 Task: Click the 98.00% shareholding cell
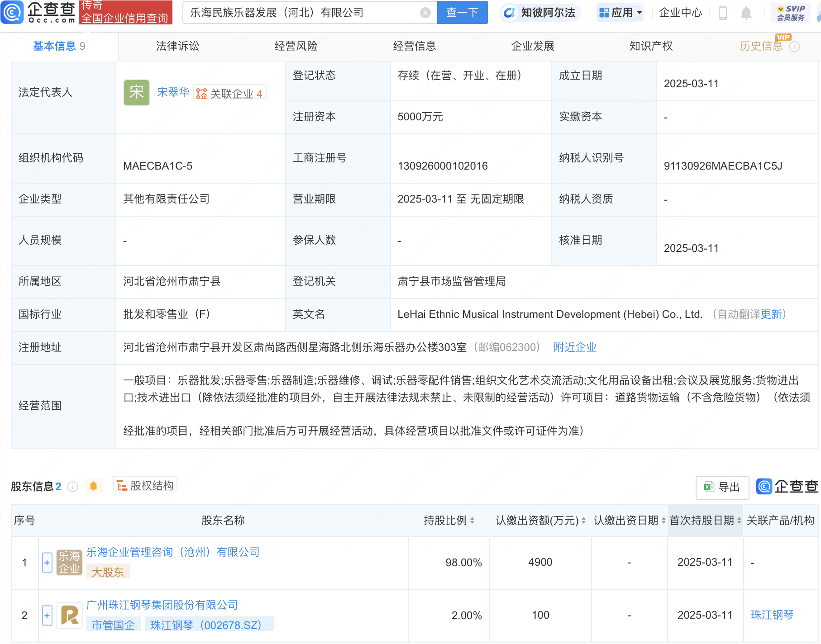pos(449,563)
